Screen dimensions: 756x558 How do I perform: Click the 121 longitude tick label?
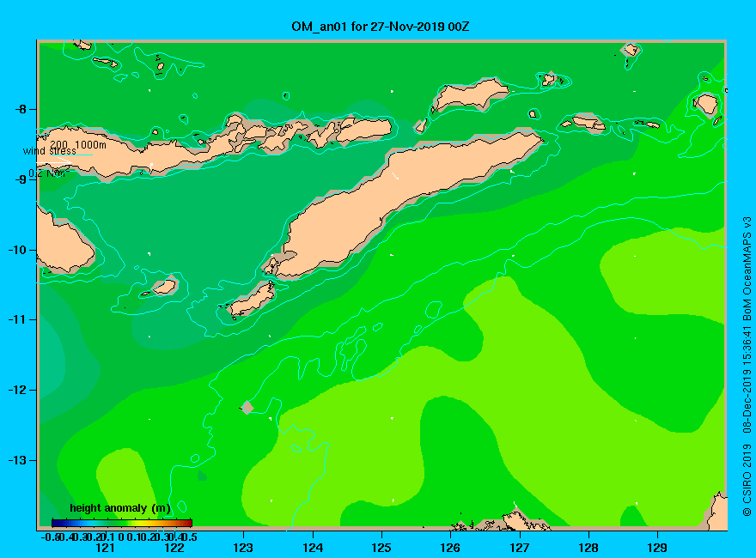pos(105,548)
